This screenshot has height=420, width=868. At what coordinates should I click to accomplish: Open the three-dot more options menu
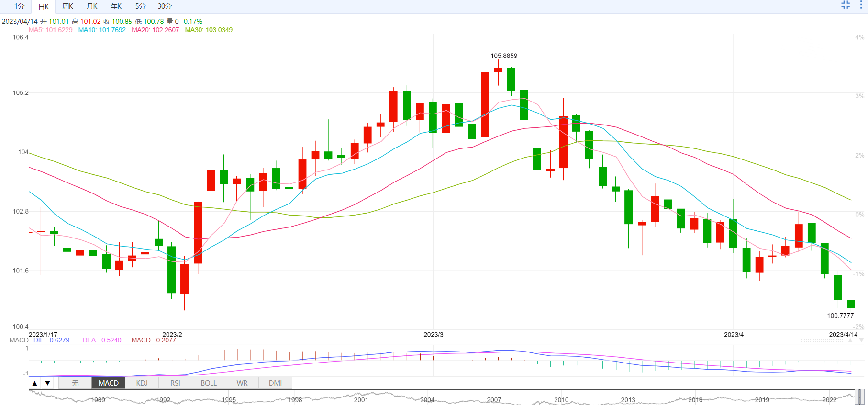(x=861, y=5)
